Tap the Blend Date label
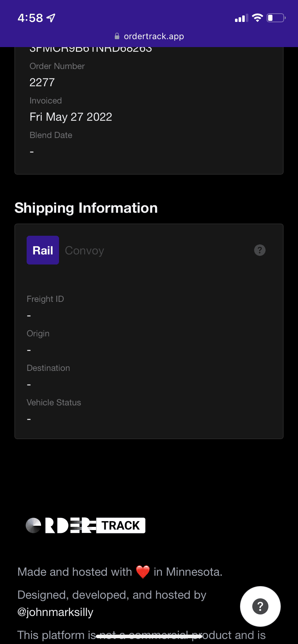 [51, 135]
